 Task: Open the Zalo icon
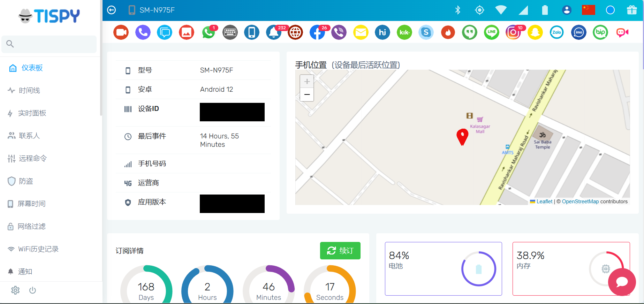[557, 32]
